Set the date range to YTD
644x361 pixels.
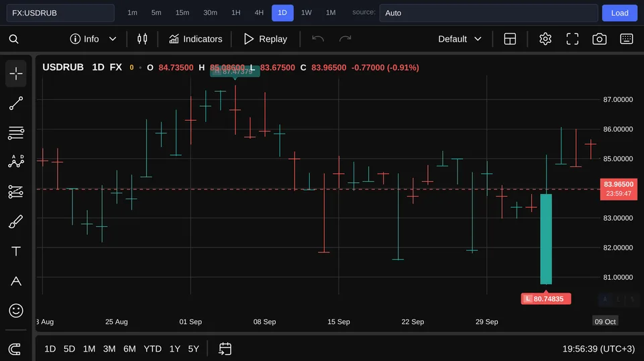(152, 349)
